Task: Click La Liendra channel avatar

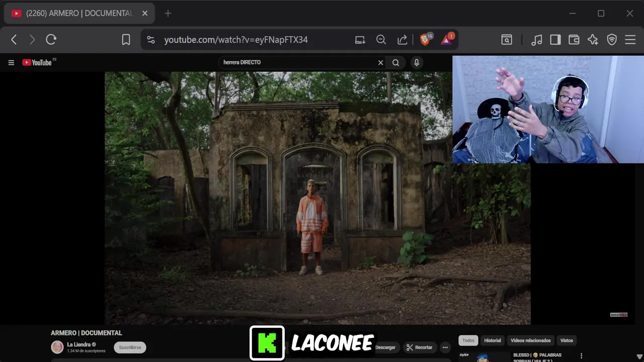Action: point(57,347)
